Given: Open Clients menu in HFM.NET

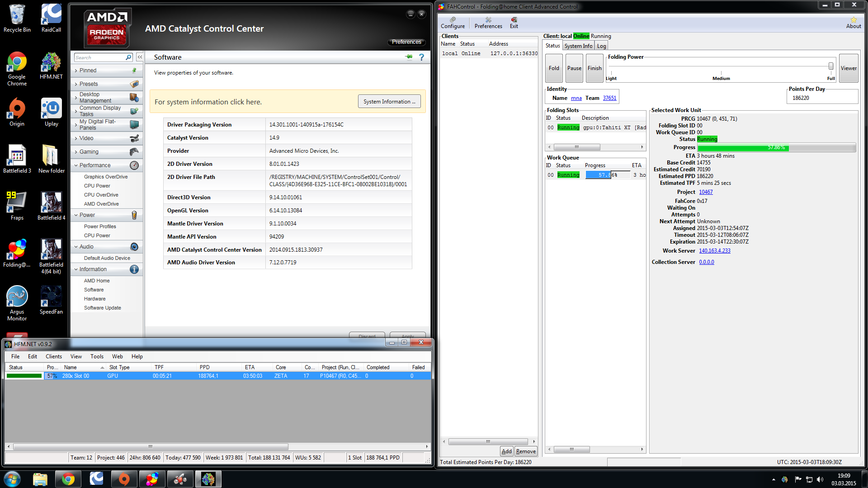Looking at the screenshot, I should (54, 357).
